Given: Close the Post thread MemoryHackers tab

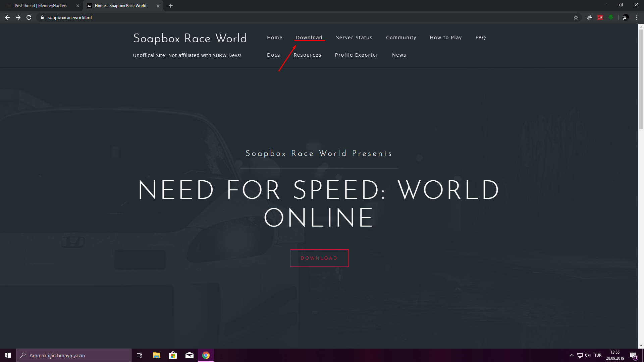Looking at the screenshot, I should 78,6.
